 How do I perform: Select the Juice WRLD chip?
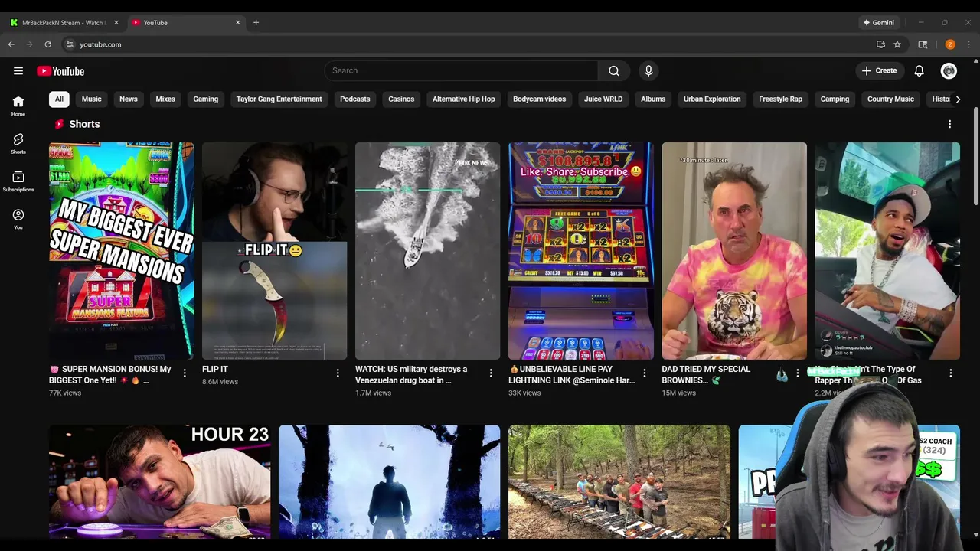(x=603, y=99)
